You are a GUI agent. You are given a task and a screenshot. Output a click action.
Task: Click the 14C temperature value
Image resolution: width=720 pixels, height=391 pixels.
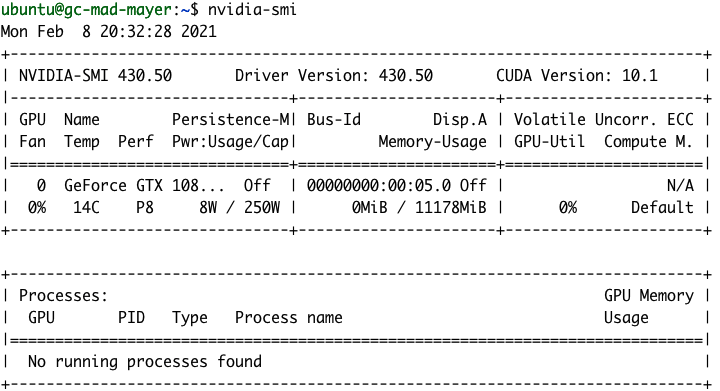[x=86, y=207]
